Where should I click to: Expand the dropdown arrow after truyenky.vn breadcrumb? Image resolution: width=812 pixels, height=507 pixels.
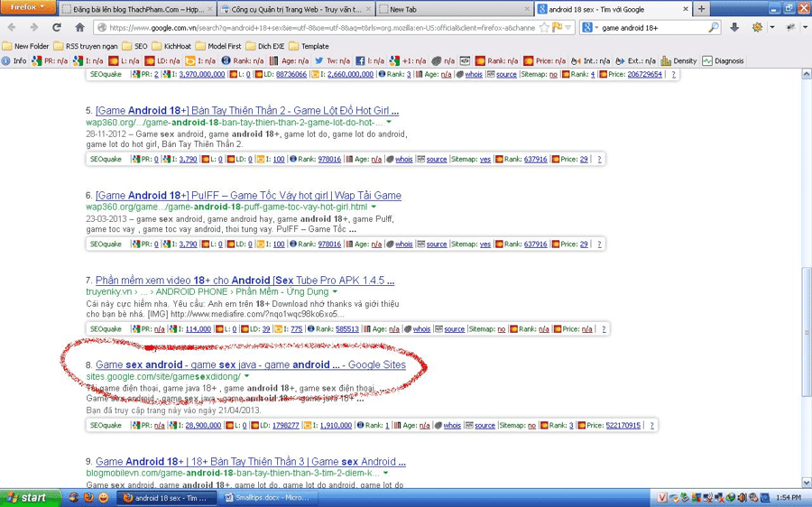pyautogui.click(x=335, y=291)
